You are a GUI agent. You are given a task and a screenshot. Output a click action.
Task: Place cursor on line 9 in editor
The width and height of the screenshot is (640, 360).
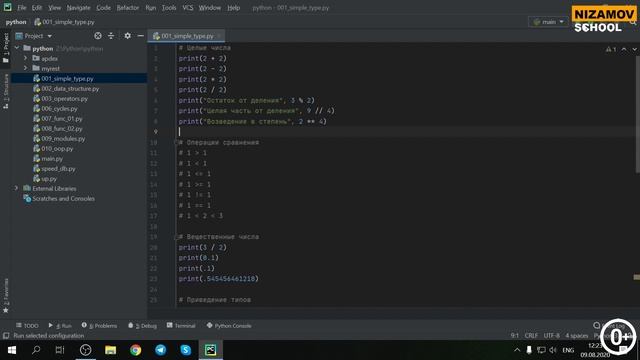406,131
